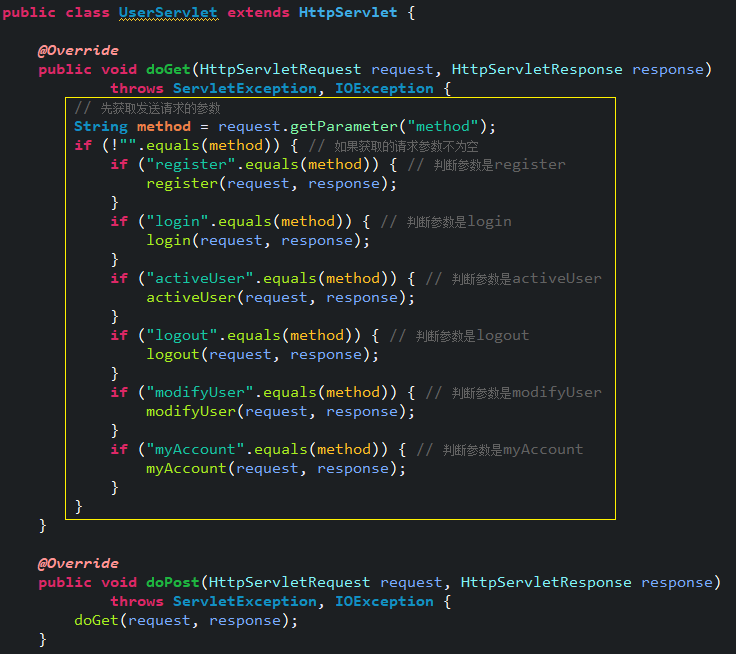Click the UserServlet class name

[169, 13]
